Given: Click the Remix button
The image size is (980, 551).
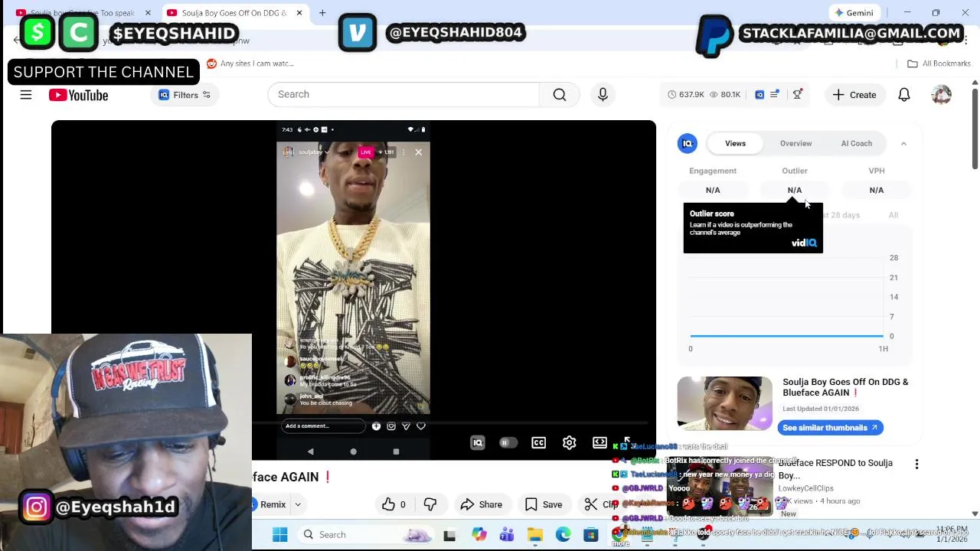Looking at the screenshot, I should (x=269, y=504).
